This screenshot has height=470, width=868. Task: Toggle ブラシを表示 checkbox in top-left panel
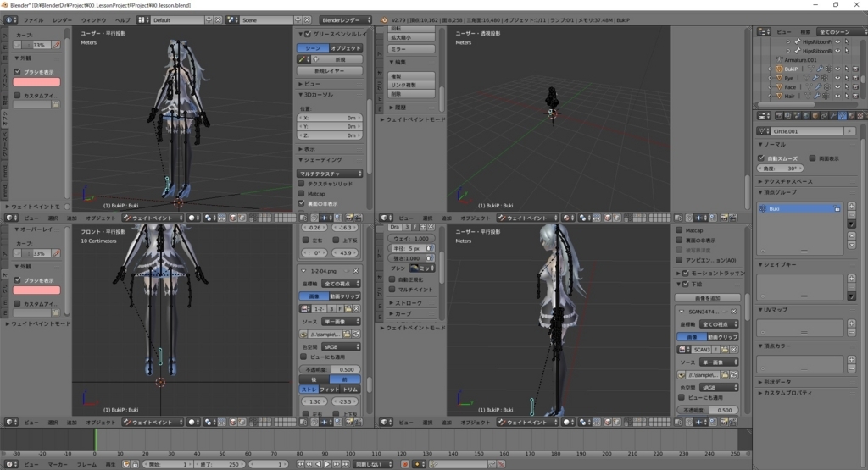tap(17, 71)
